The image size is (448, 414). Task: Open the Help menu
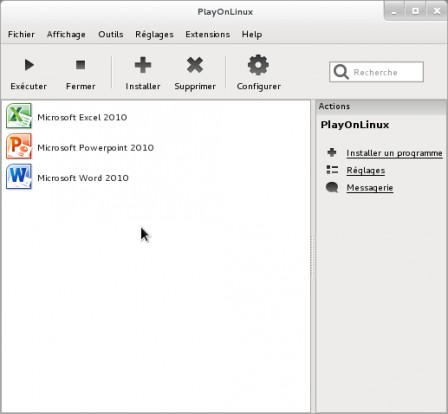click(x=252, y=34)
